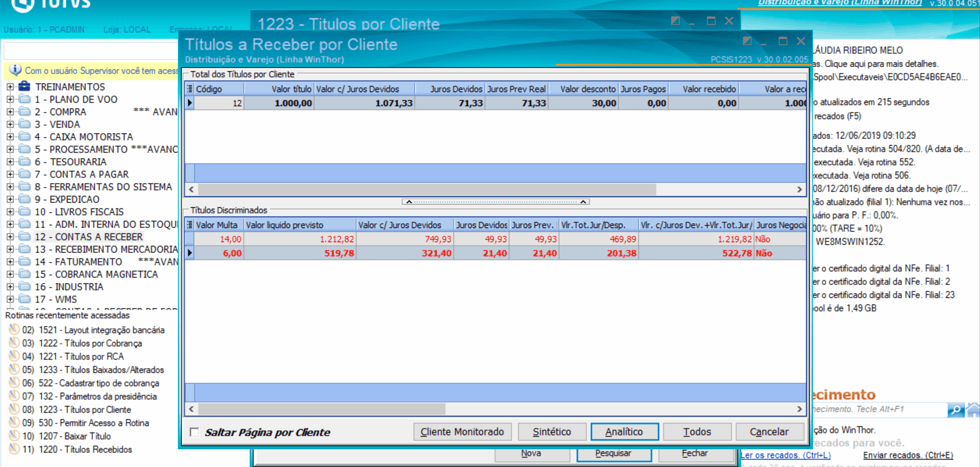Open the Ler os recados link
This screenshot has height=467, width=980.
(x=785, y=456)
